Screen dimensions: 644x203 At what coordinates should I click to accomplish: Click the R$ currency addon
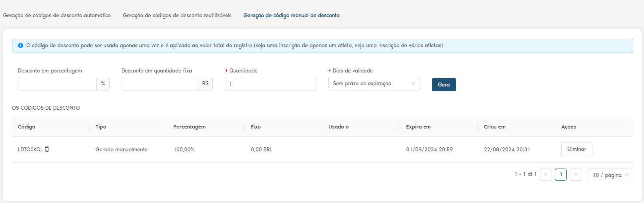point(205,84)
